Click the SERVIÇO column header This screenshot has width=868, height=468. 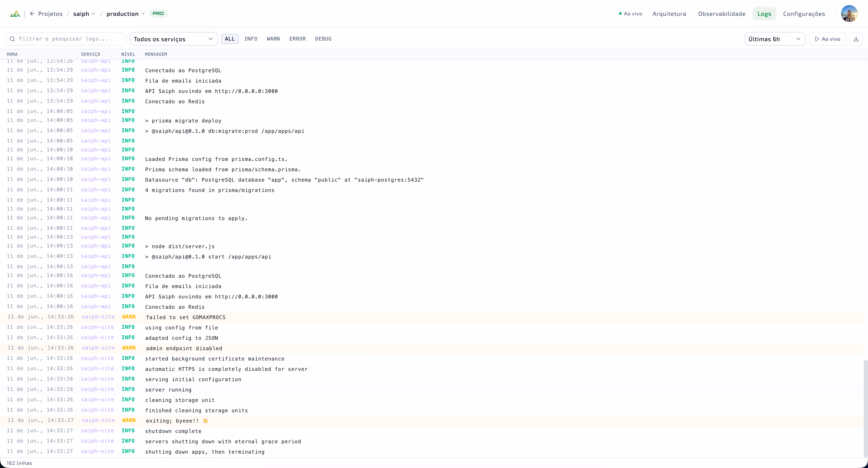pos(91,54)
